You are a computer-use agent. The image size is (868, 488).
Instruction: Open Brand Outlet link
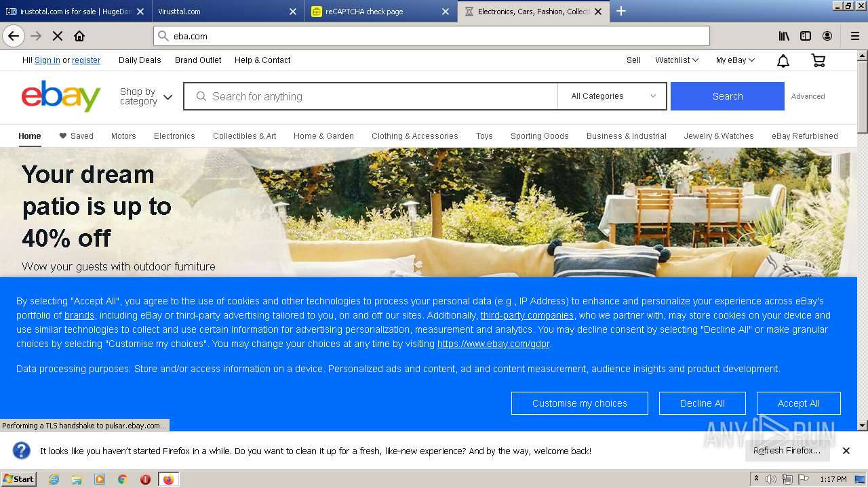pyautogui.click(x=198, y=60)
